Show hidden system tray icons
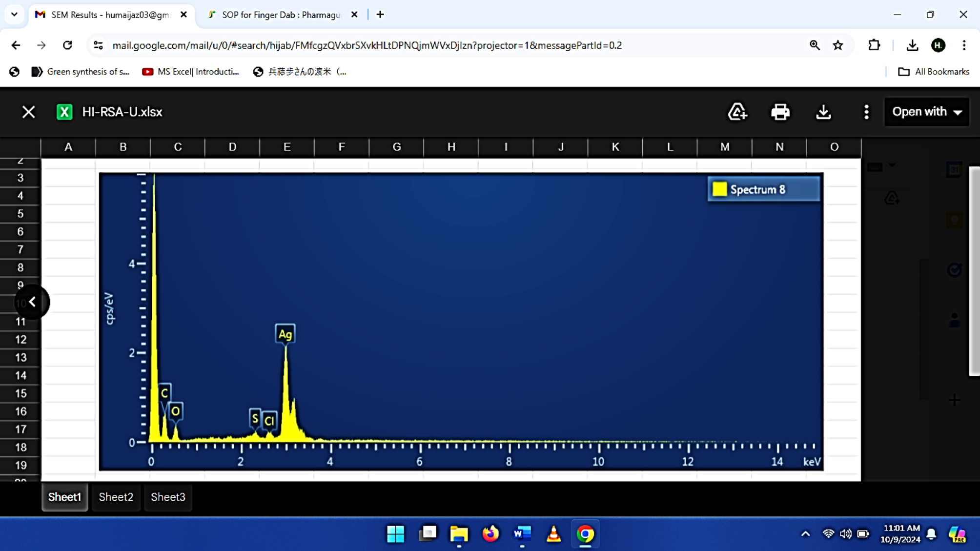This screenshot has height=551, width=980. [806, 534]
